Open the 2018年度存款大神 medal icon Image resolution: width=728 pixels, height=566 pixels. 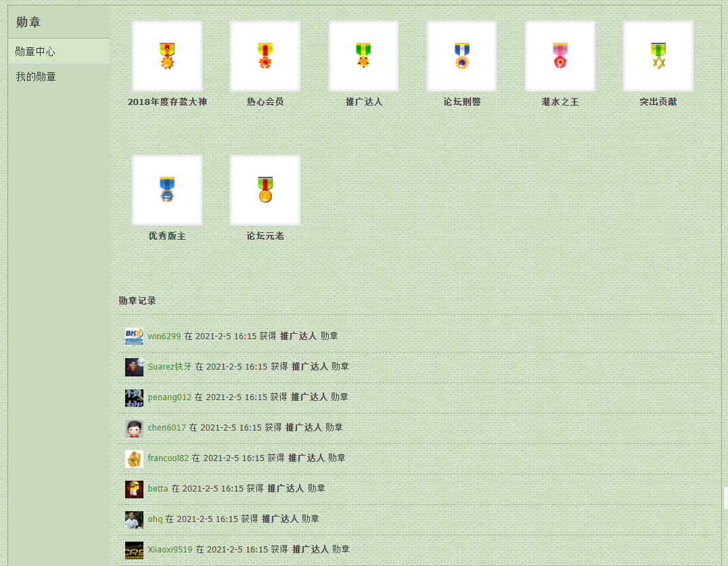coord(167,56)
